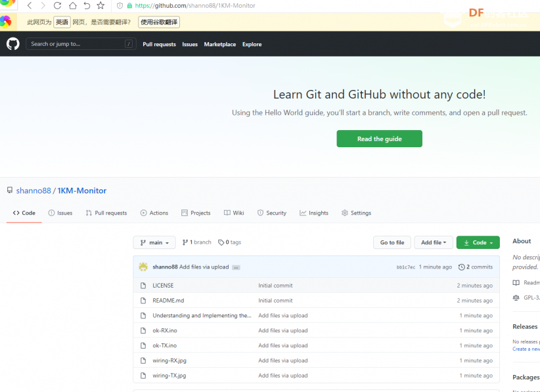Open the Wiki tab
The height and width of the screenshot is (392, 540).
[234, 213]
